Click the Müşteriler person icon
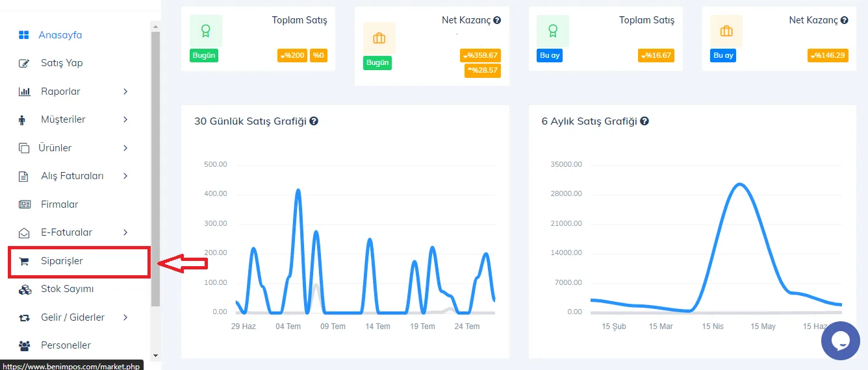This screenshot has height=370, width=868. 22,119
